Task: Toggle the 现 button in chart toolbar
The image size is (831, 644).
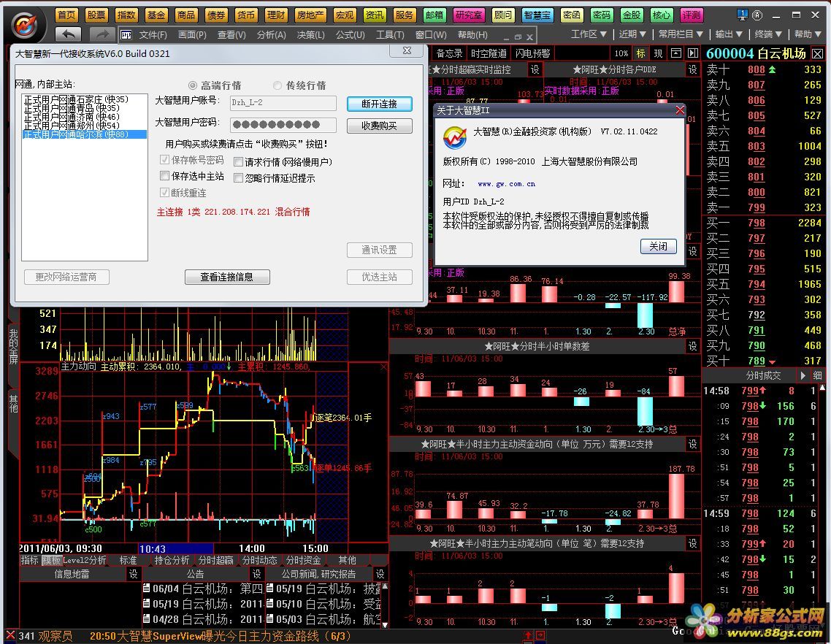Action: point(658,53)
